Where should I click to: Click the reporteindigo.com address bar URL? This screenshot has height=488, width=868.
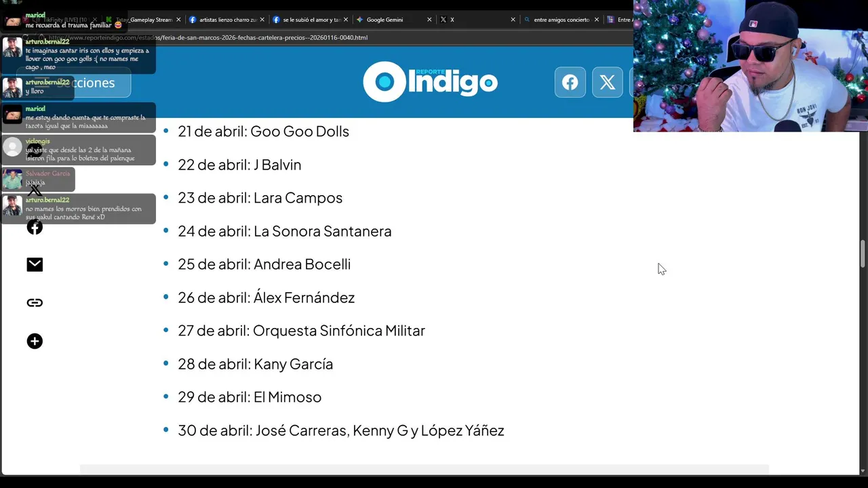tap(208, 37)
